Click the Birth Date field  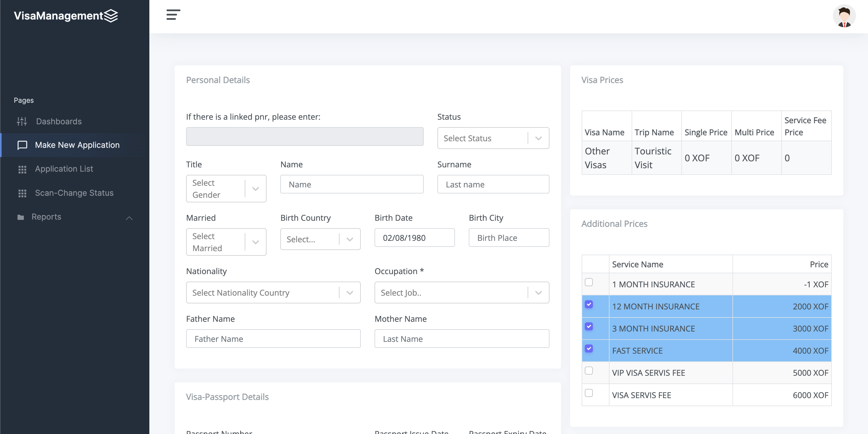pyautogui.click(x=414, y=238)
